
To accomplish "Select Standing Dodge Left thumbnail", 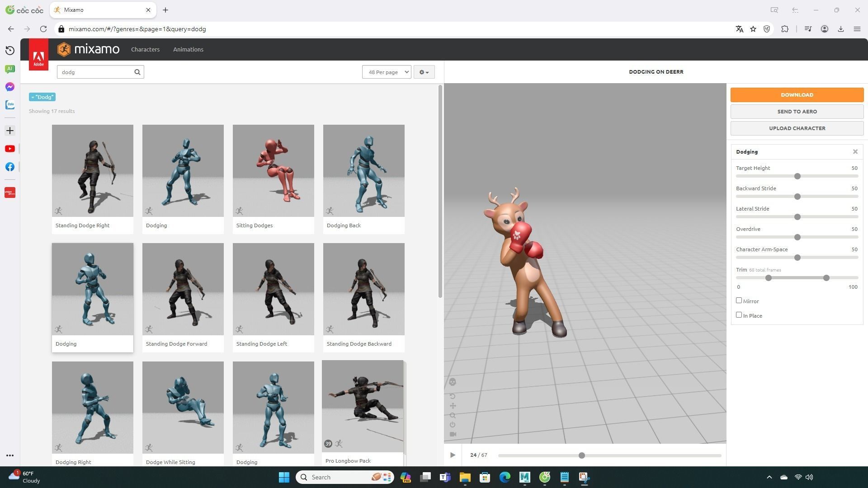I will coord(274,289).
